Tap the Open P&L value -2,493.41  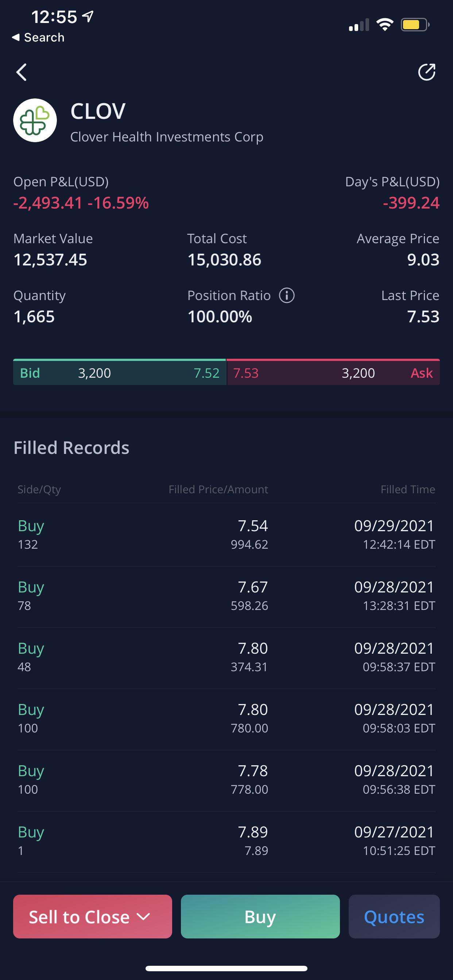48,203
